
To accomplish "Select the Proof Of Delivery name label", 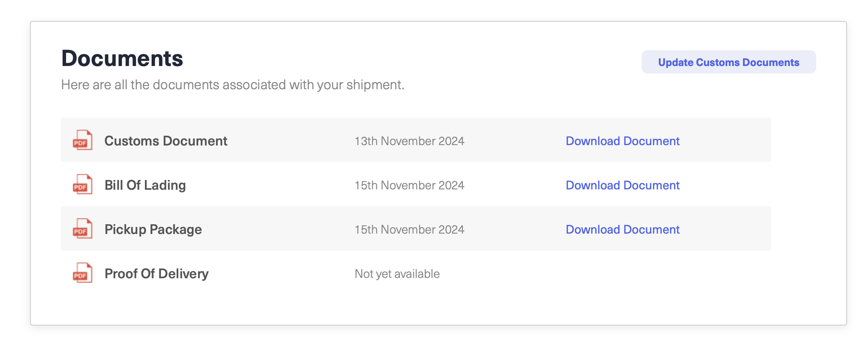I will [156, 274].
